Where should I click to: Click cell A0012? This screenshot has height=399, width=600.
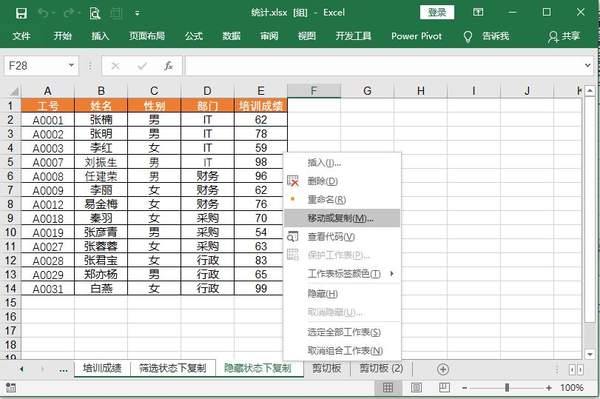[47, 204]
